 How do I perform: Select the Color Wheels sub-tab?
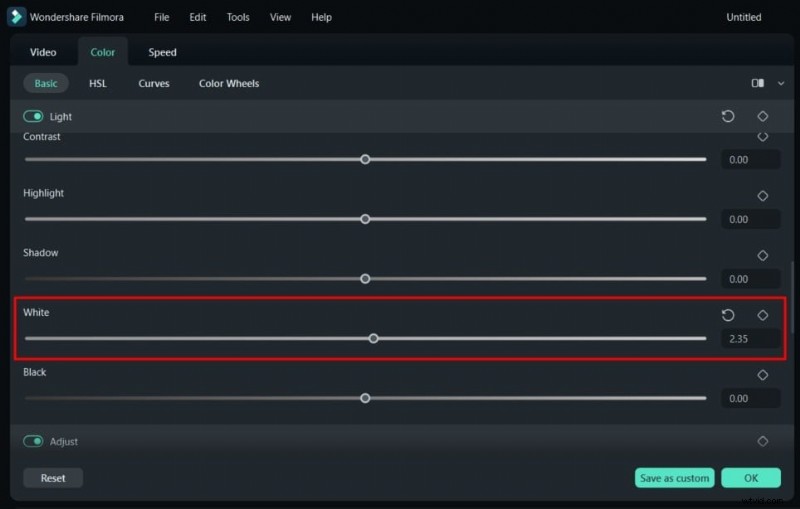click(229, 83)
